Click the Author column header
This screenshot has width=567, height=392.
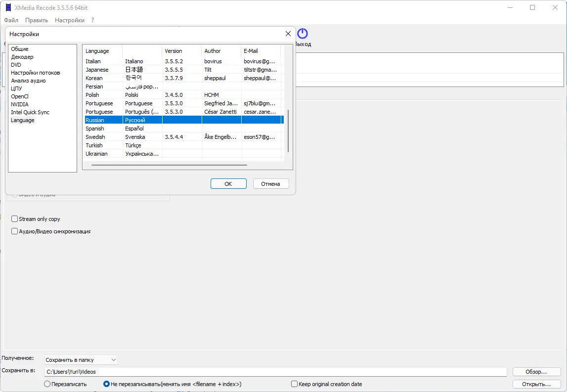(x=221, y=51)
